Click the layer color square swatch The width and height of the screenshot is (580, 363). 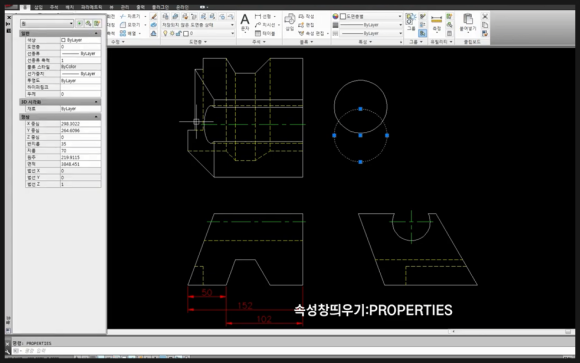(x=186, y=33)
